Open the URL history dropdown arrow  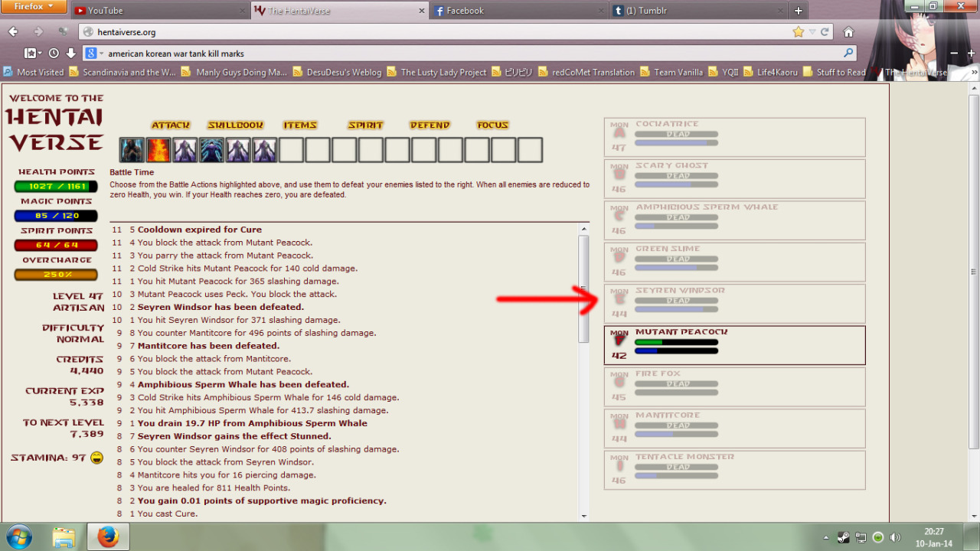click(812, 32)
